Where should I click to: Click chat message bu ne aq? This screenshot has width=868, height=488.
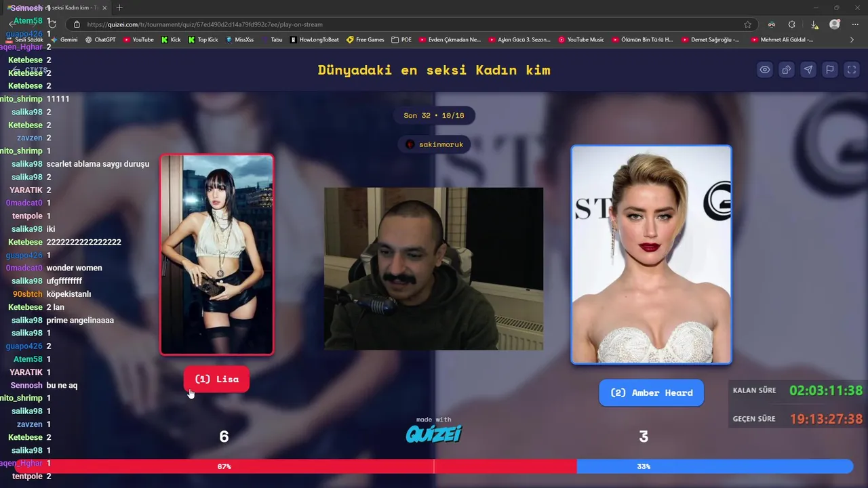(x=62, y=385)
